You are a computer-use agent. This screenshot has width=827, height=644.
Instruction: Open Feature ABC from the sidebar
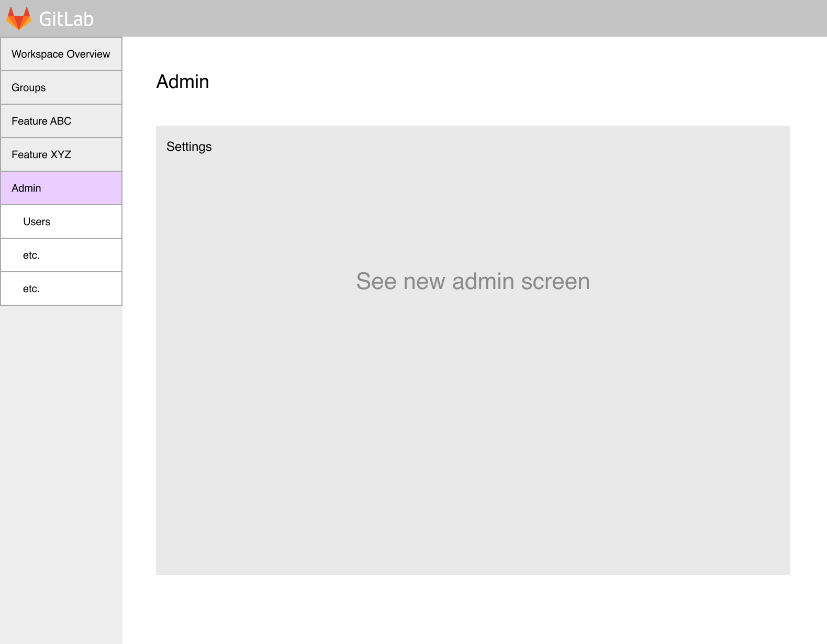click(x=61, y=121)
